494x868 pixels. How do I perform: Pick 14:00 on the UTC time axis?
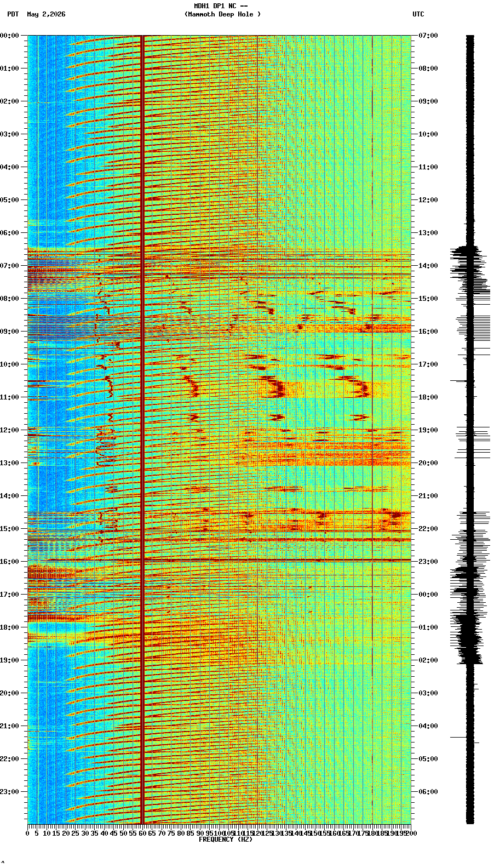428,266
